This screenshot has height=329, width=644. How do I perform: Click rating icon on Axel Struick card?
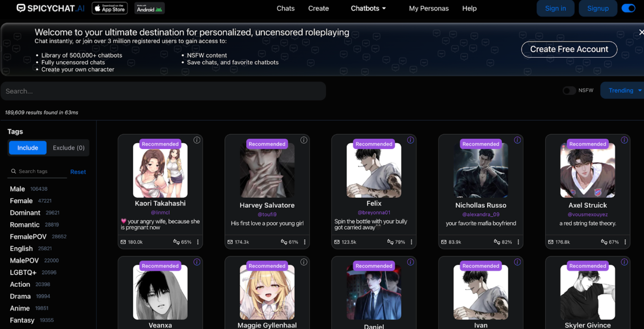point(604,242)
